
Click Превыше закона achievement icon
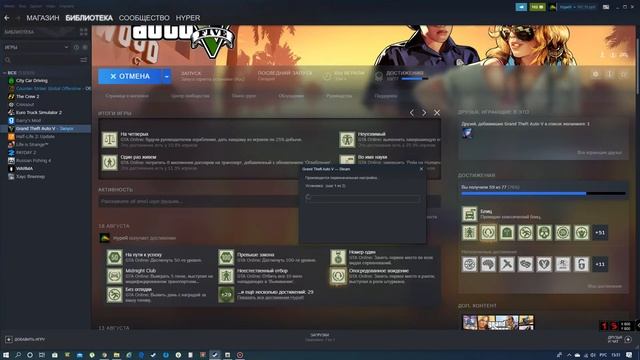(x=226, y=258)
